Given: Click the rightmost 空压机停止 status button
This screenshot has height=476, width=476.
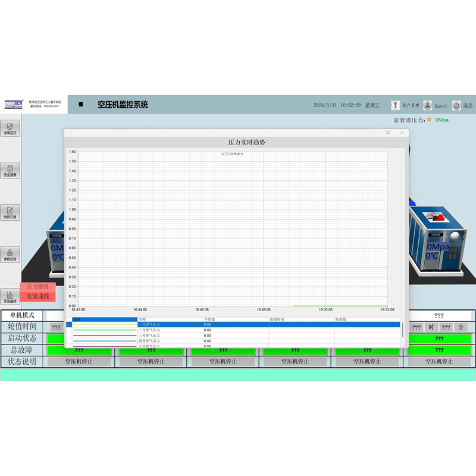Looking at the screenshot, I should (439, 361).
